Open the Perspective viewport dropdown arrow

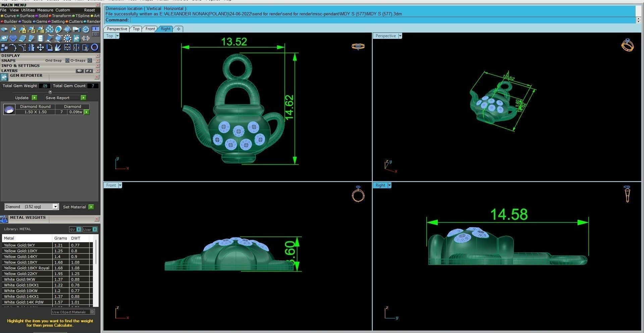click(x=400, y=36)
